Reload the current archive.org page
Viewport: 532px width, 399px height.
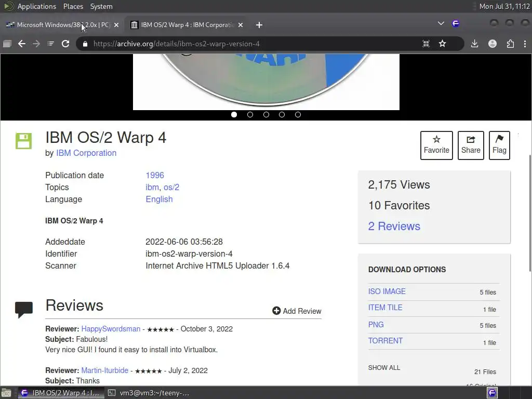(65, 44)
